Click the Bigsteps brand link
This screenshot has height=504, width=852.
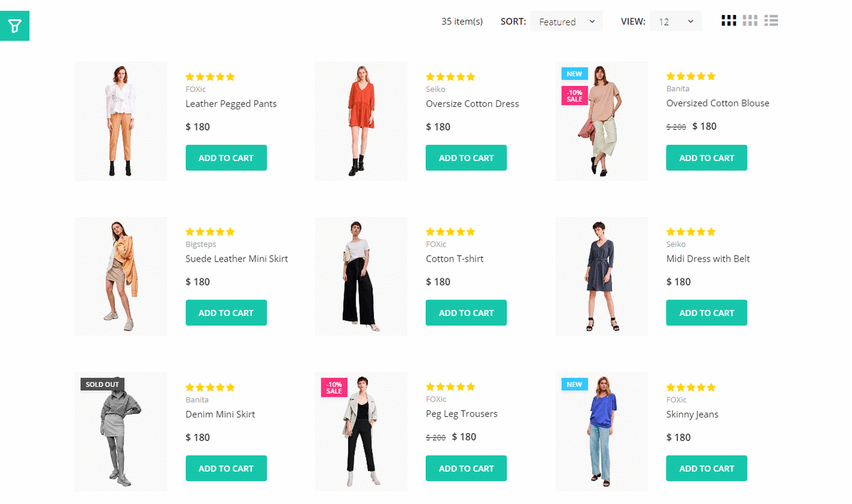click(201, 244)
